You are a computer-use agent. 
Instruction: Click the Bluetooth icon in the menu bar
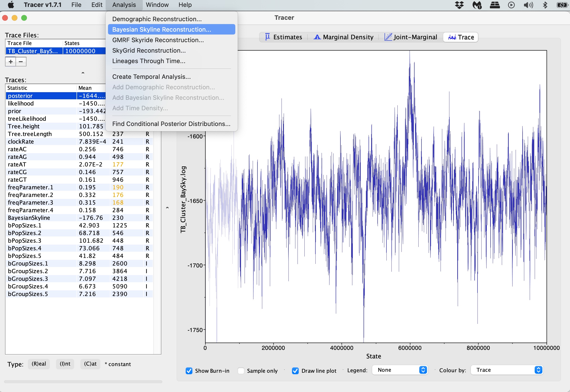click(x=545, y=5)
